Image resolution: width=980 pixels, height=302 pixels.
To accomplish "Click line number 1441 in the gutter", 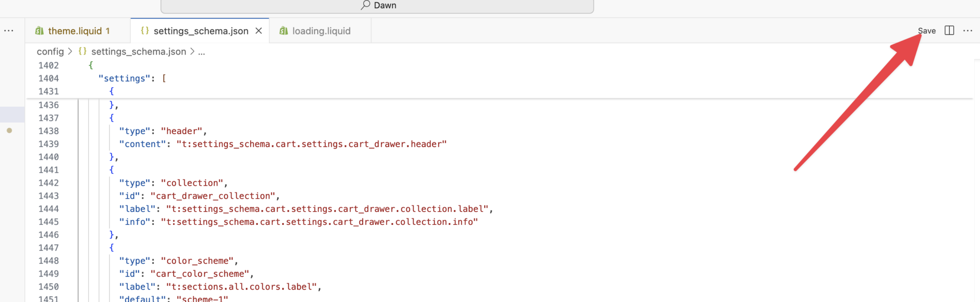I will pyautogui.click(x=49, y=170).
